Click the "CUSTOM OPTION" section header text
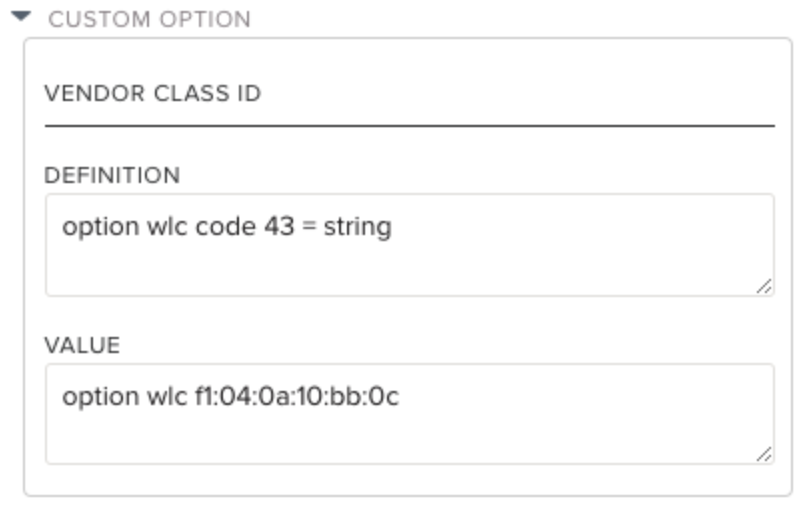806x508 pixels. click(150, 19)
